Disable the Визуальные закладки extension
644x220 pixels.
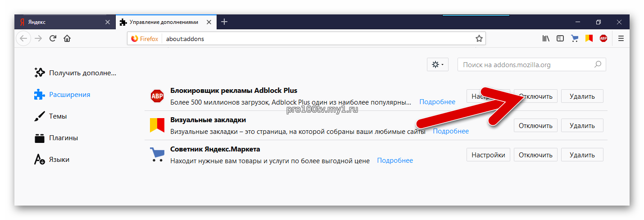[x=535, y=126]
